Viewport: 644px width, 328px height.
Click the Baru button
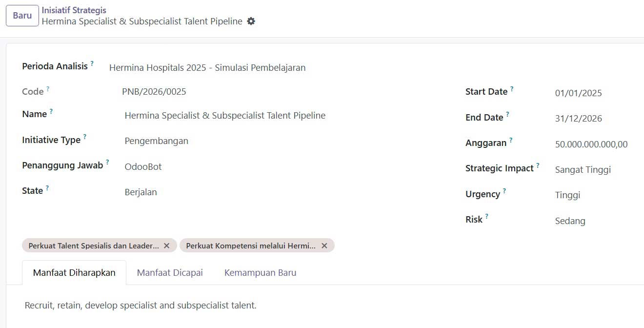(22, 16)
